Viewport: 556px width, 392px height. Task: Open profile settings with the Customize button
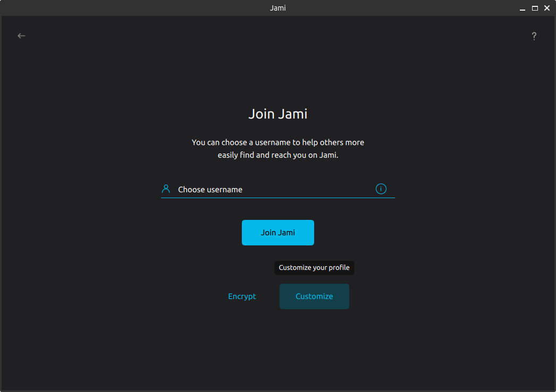click(x=314, y=296)
